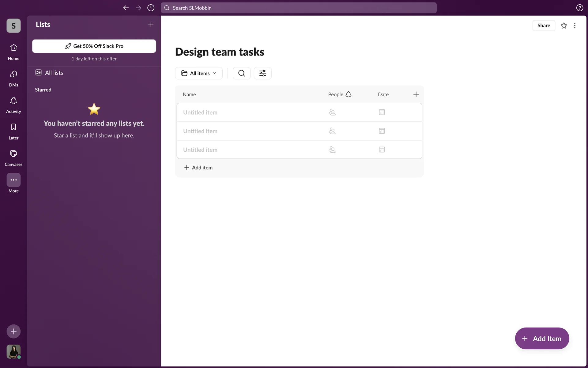Click the search magnifier in the list toolbar
Image resolution: width=588 pixels, height=368 pixels.
click(241, 73)
